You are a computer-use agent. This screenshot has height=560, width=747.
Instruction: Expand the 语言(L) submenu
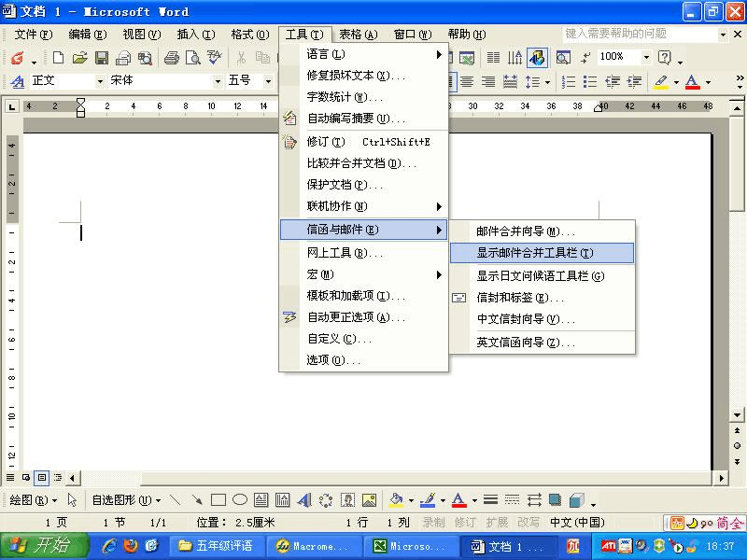(364, 54)
